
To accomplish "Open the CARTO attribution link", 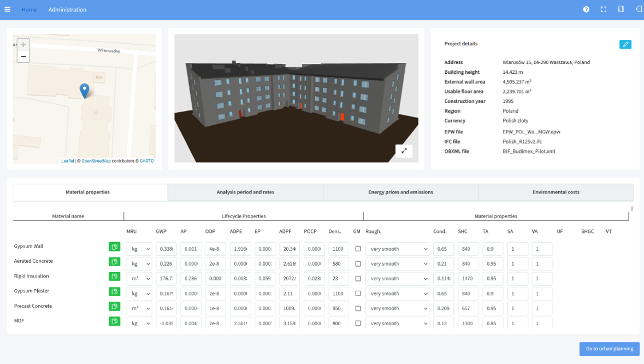I will click(146, 161).
